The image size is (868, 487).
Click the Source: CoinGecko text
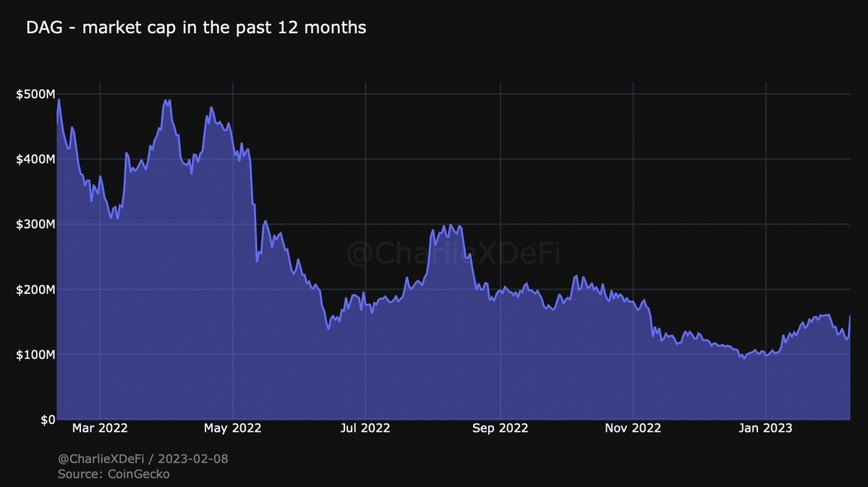click(114, 474)
